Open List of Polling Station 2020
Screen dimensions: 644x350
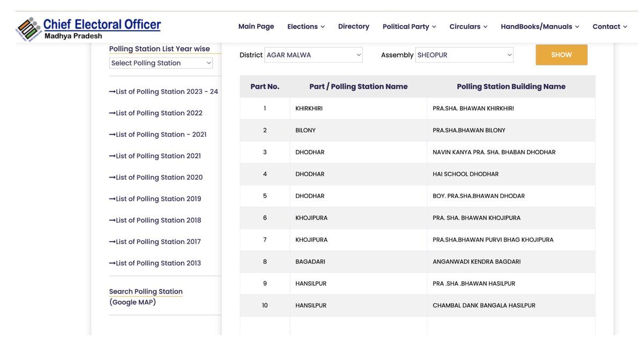click(x=156, y=178)
